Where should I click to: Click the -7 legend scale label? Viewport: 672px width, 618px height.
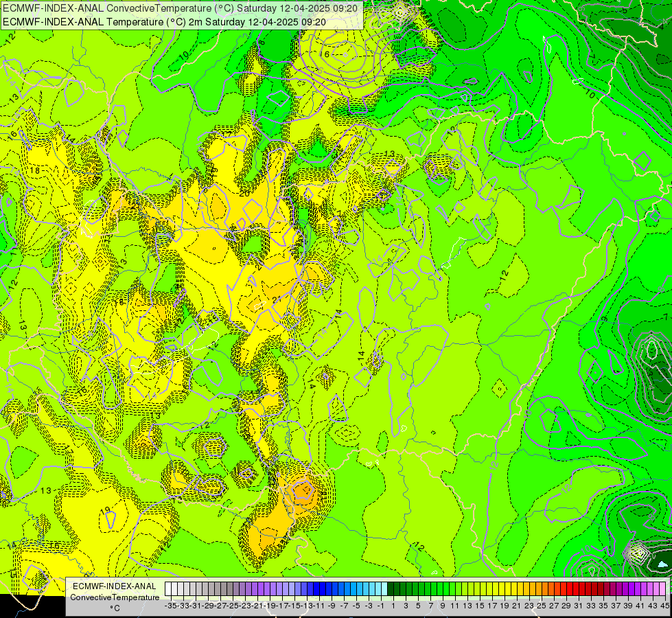coord(344,606)
